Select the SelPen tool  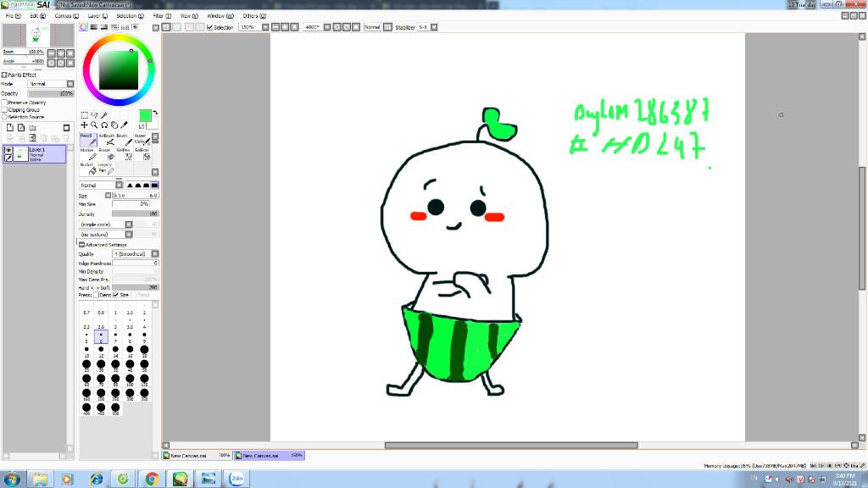123,154
